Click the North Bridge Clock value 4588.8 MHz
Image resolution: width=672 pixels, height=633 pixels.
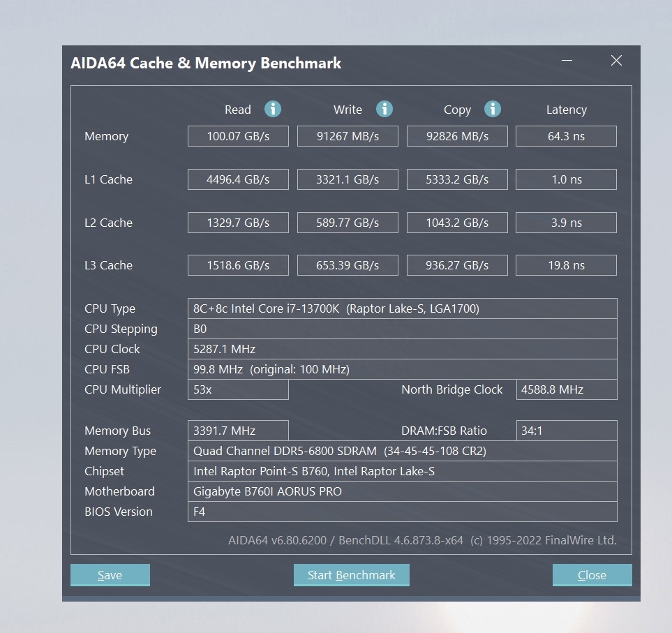point(567,389)
